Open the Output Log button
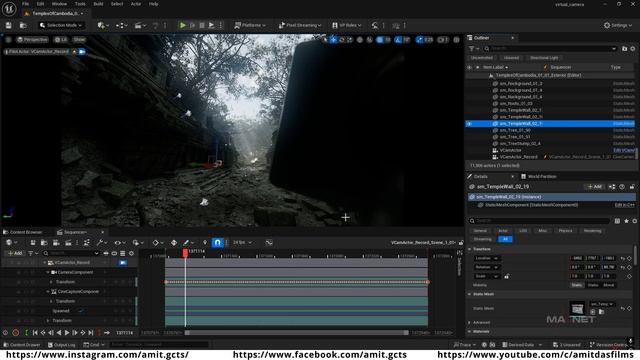This screenshot has width=640, height=360. coord(62,345)
